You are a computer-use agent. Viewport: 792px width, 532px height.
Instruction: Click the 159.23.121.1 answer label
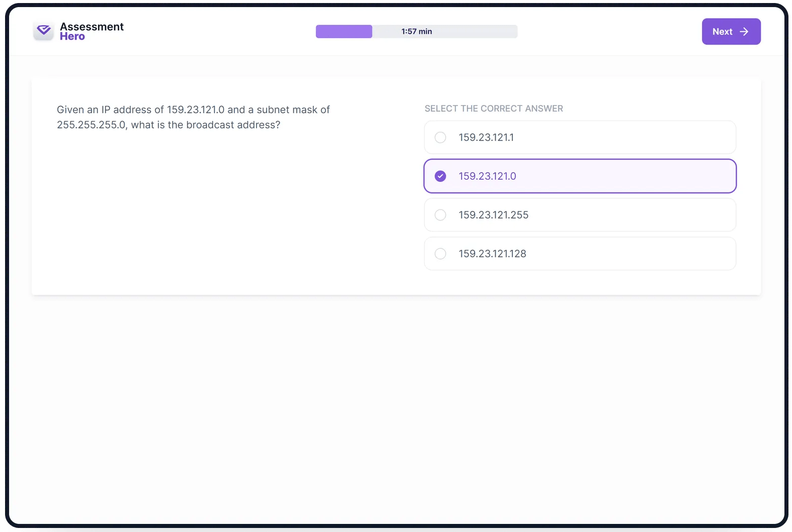point(486,137)
